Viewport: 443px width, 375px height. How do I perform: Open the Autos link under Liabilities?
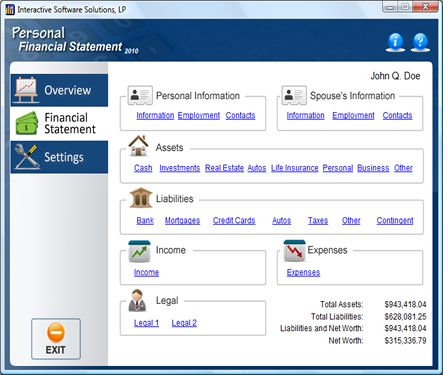[281, 220]
